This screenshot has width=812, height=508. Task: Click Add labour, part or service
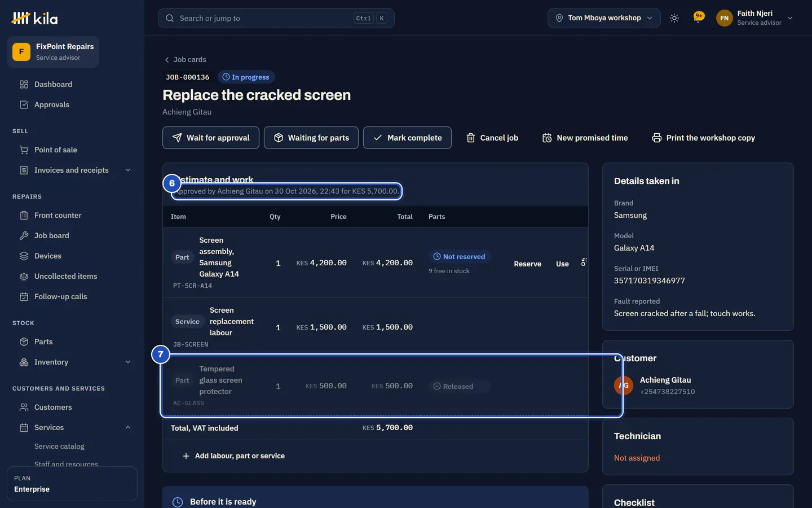point(233,456)
